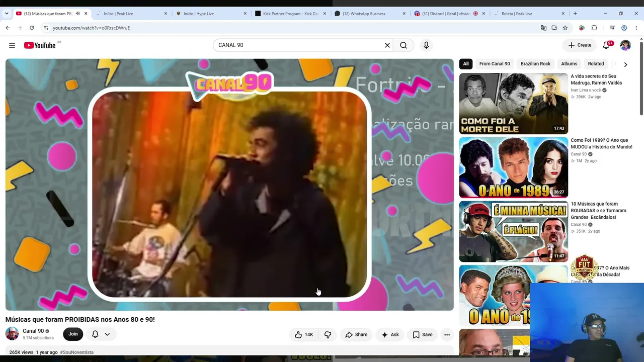Open Chrome three-dot menu
Viewport: 644px width, 362px height.
pyautogui.click(x=636, y=28)
